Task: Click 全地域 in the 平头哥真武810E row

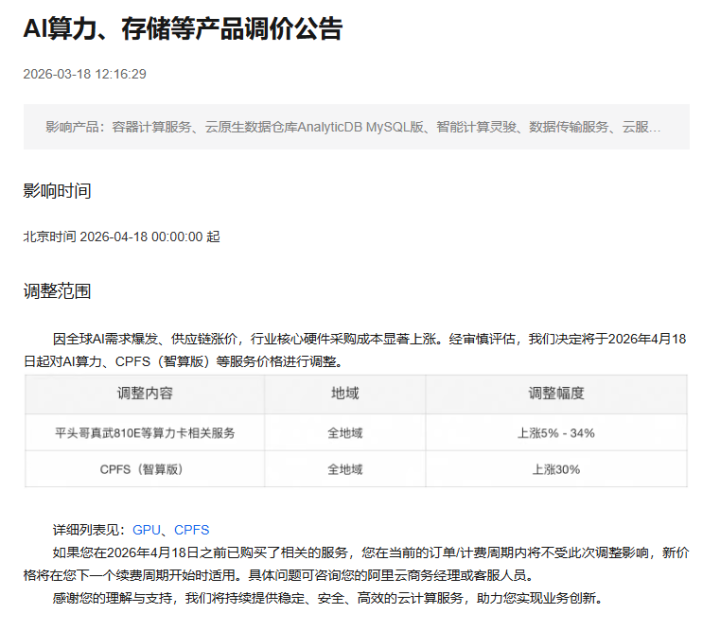Action: click(x=345, y=433)
